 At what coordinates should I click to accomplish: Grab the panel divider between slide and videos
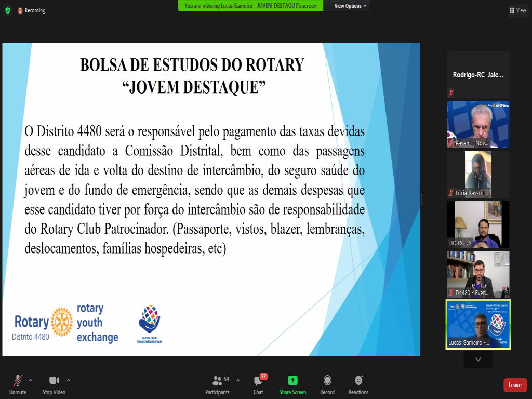(423, 199)
